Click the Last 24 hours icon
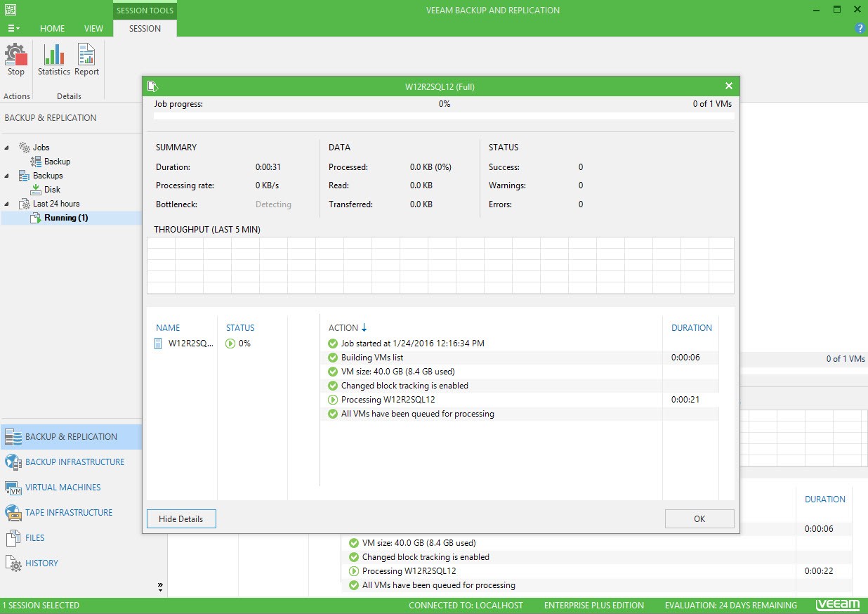 click(x=25, y=204)
